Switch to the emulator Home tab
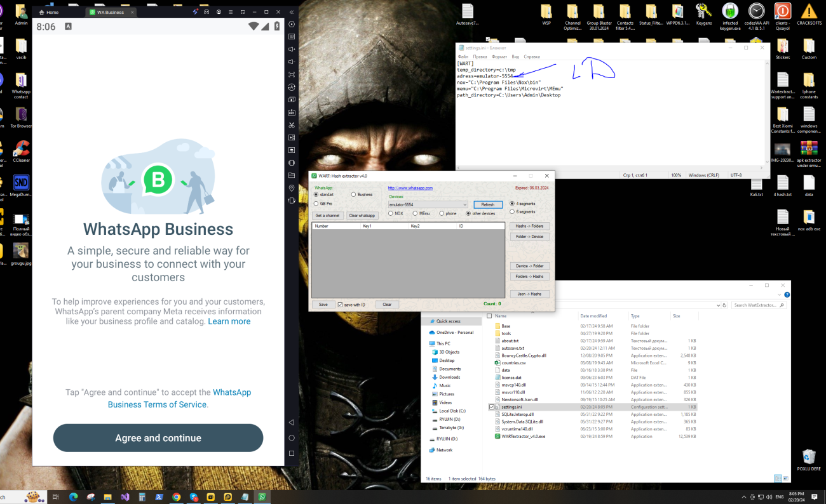 click(x=48, y=12)
